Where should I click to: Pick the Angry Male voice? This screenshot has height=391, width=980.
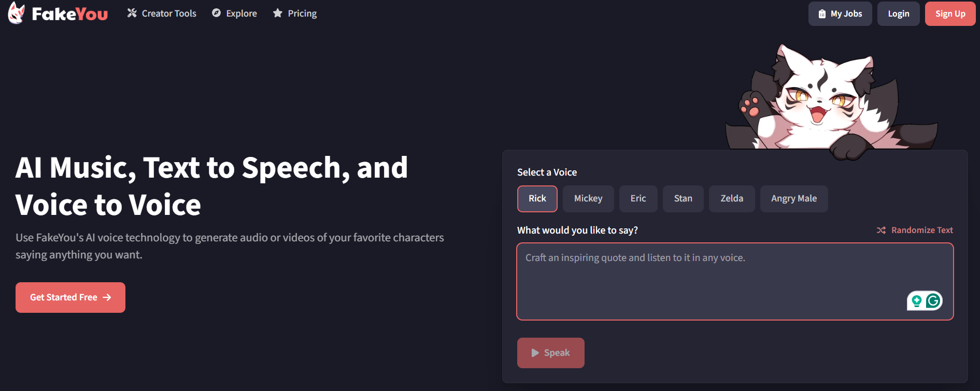[x=793, y=199]
